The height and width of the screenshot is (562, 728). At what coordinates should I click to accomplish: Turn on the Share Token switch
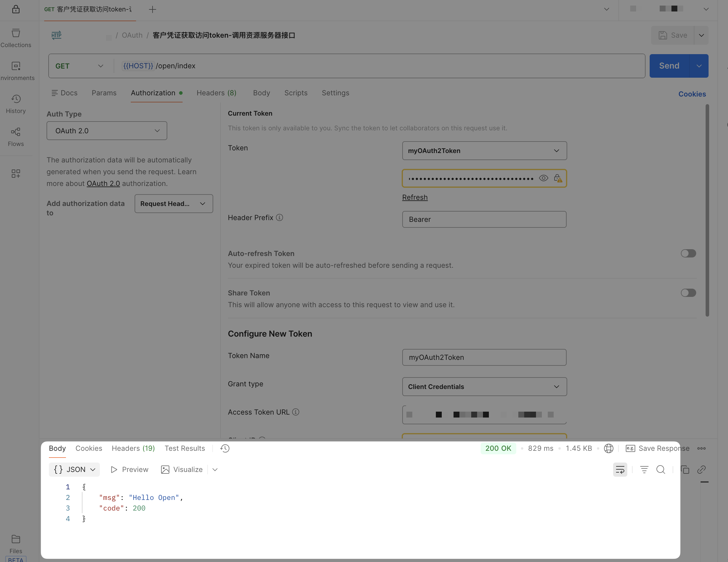(688, 293)
